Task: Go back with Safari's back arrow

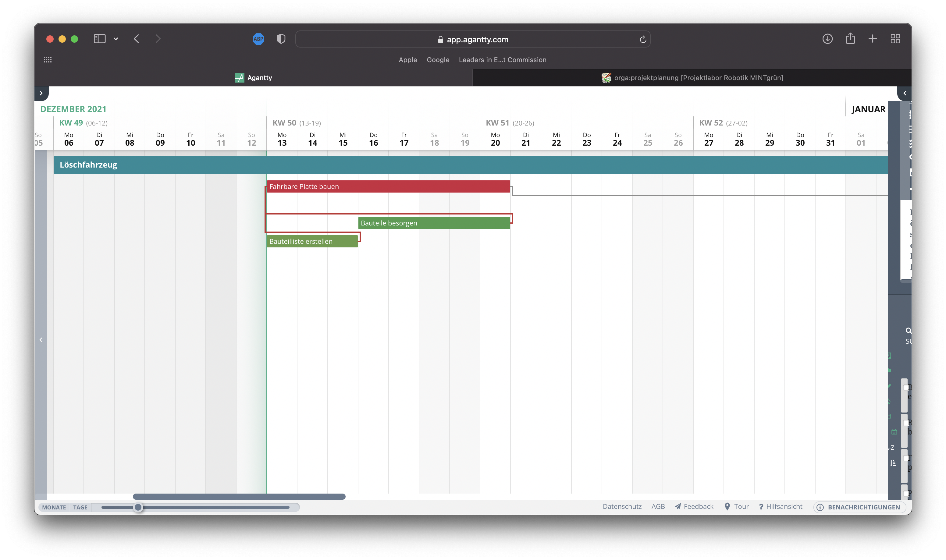Action: (x=137, y=39)
